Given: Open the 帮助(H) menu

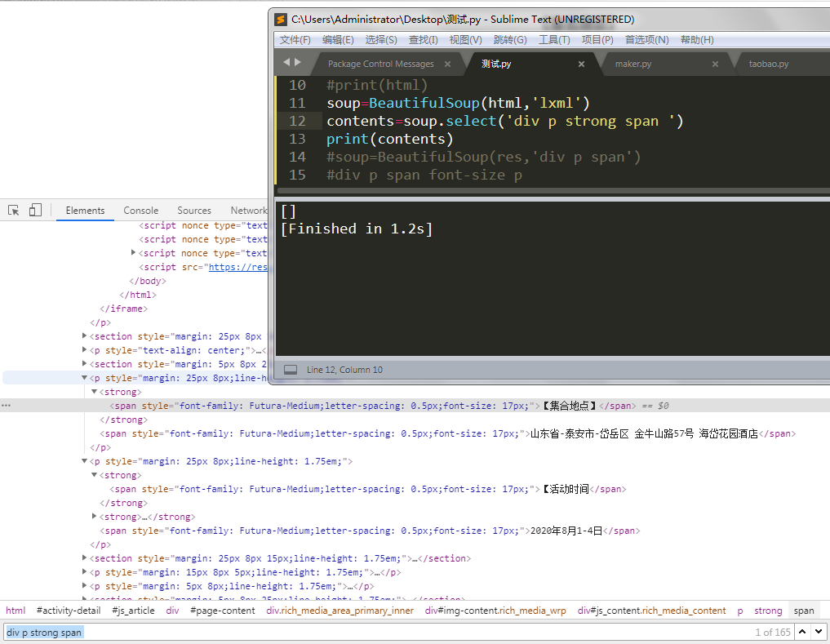Looking at the screenshot, I should pyautogui.click(x=697, y=40).
